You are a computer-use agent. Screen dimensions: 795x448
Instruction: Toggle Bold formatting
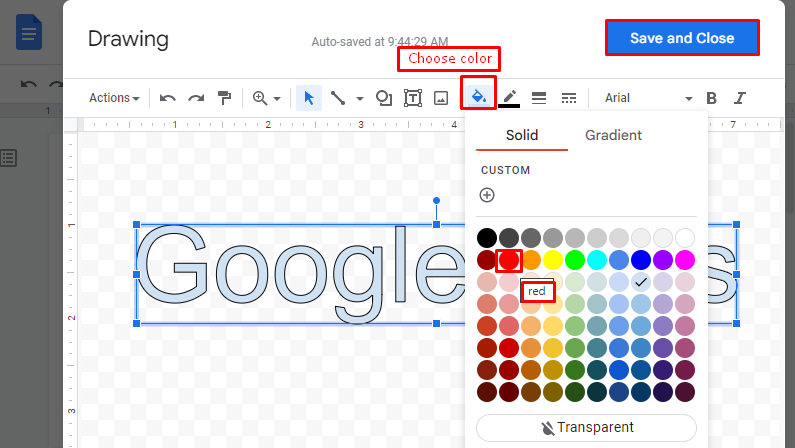click(711, 98)
